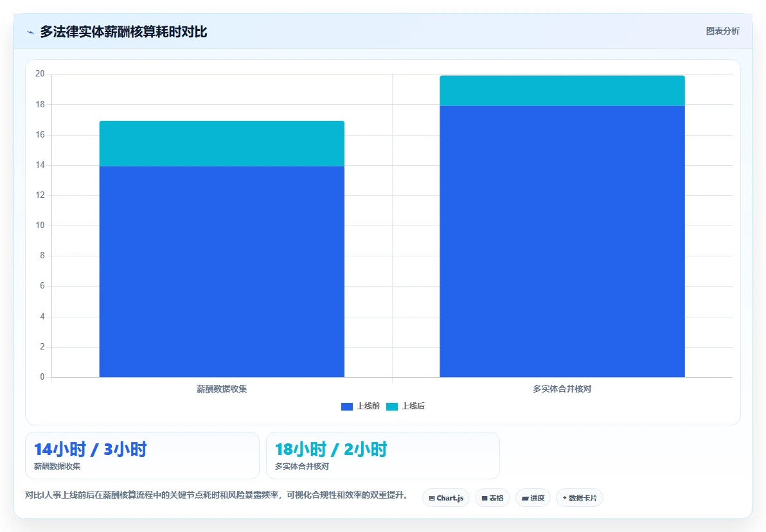This screenshot has width=766, height=532.
Task: Click the 14小时 / 3小时 stat card
Action: [142, 456]
